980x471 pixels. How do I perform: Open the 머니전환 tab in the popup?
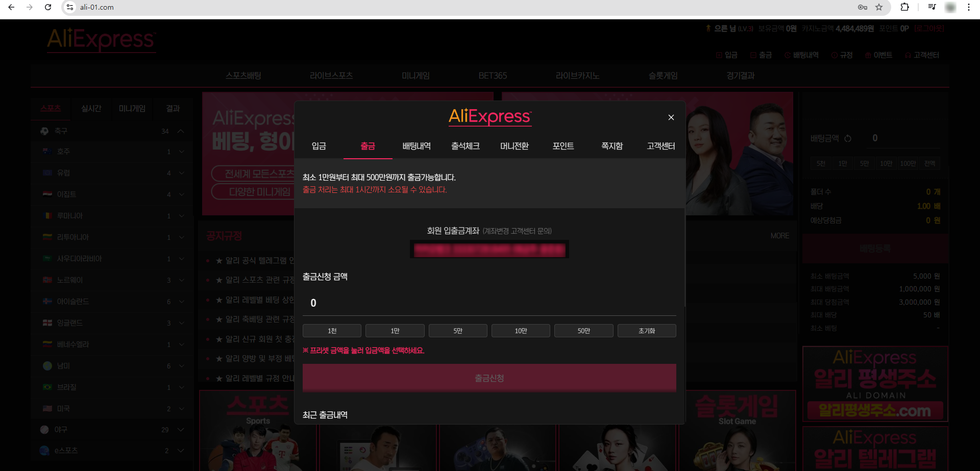(x=514, y=146)
